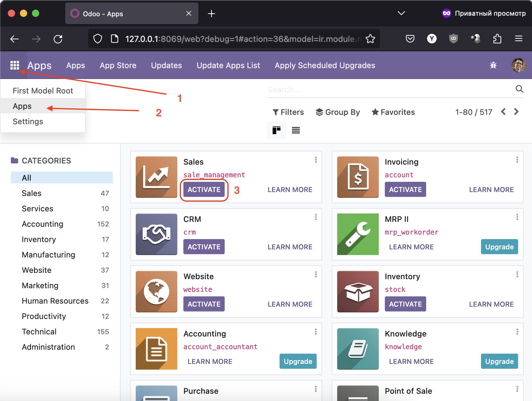Image resolution: width=532 pixels, height=401 pixels.
Task: Click the uBlock shield extension icon
Action: pyautogui.click(x=454, y=39)
